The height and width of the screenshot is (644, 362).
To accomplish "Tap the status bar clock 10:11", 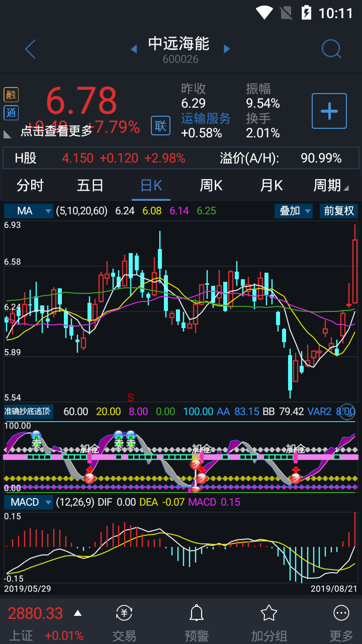I will 336,13.
